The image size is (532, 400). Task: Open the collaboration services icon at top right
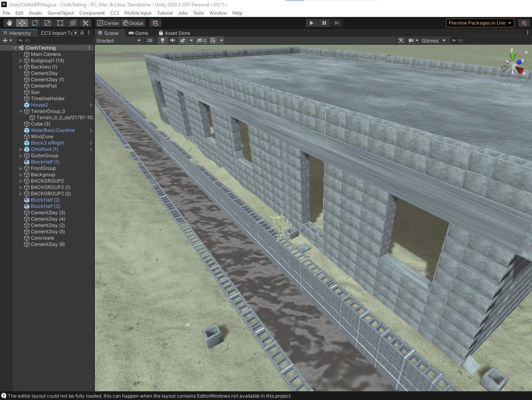(524, 23)
